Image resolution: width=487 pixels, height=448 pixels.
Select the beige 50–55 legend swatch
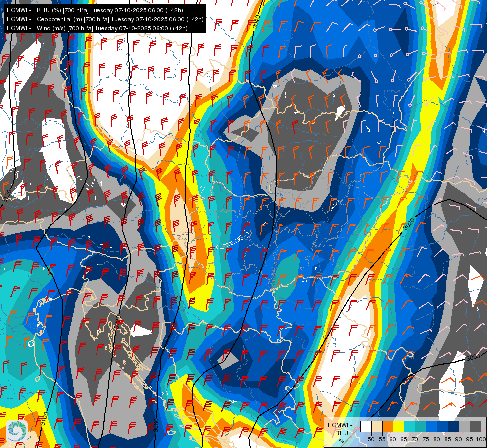[x=377, y=426]
